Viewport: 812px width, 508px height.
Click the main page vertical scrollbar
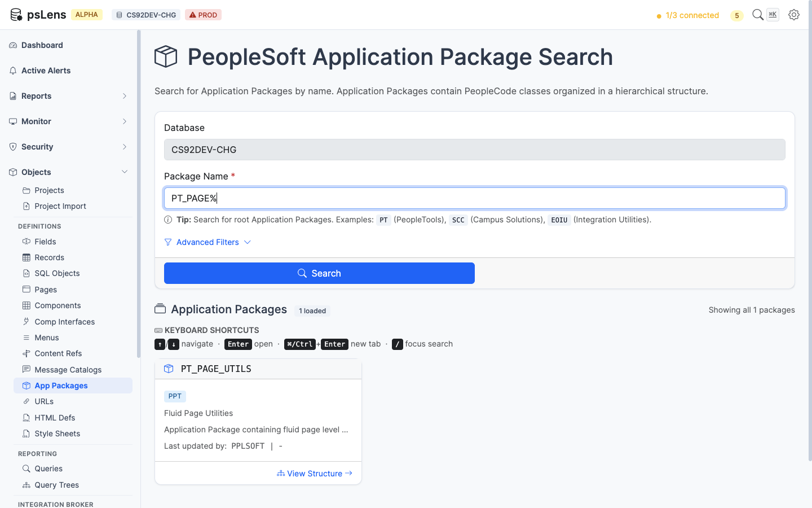(810, 230)
